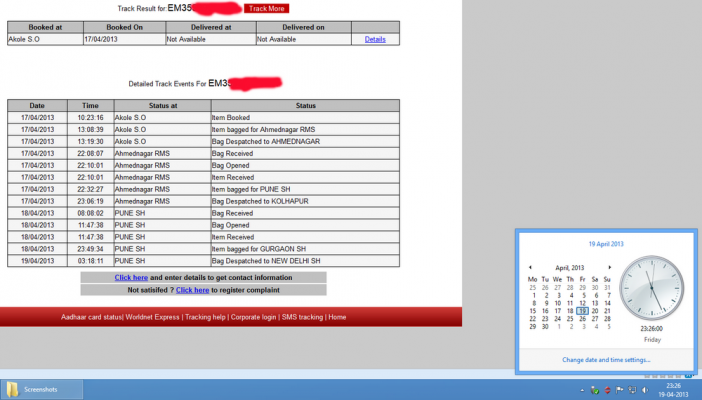Click the Delivered on column header
702x400 pixels.
(x=304, y=27)
